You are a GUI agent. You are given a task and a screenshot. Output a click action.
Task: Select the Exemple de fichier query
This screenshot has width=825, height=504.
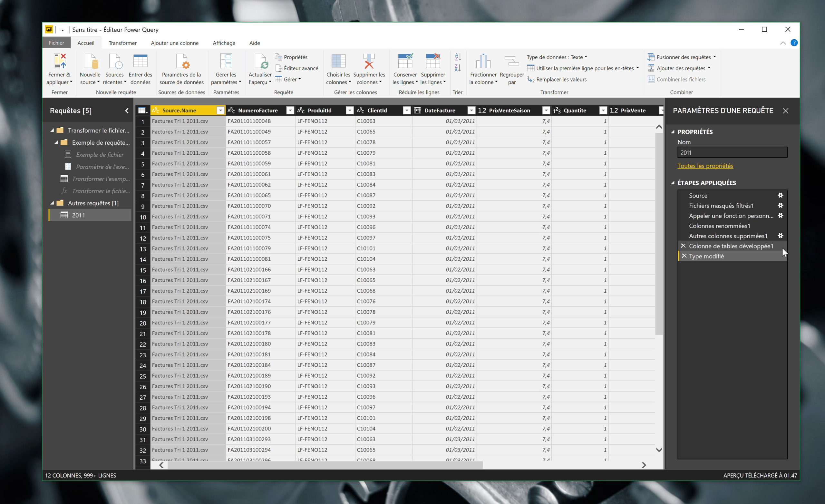(x=100, y=154)
